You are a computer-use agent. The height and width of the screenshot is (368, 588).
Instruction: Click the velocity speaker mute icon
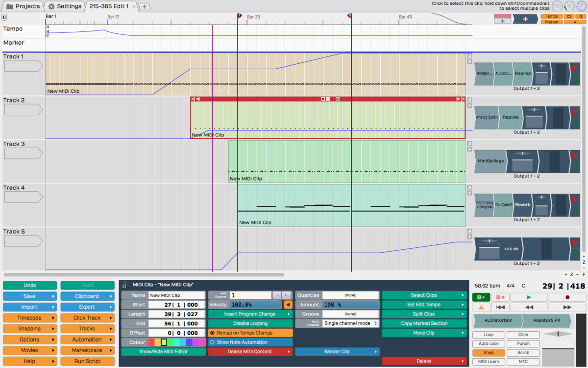(x=288, y=305)
